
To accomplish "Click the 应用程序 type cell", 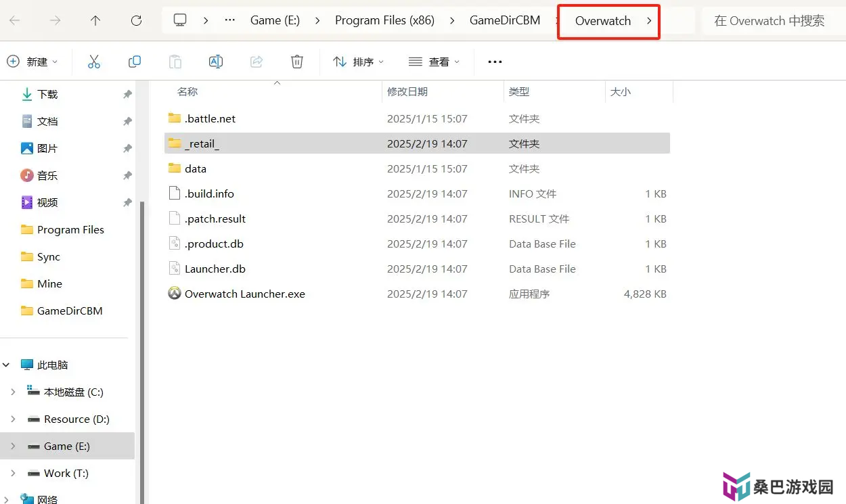I will click(529, 294).
